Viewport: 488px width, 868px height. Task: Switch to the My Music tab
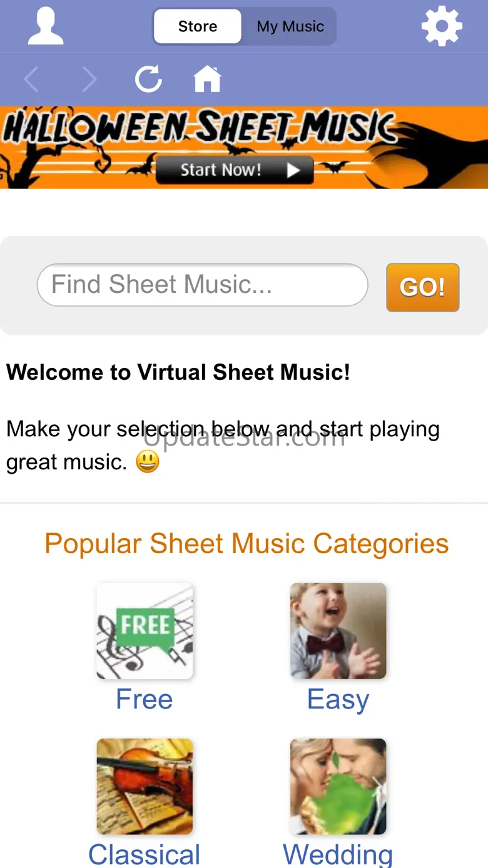290,26
